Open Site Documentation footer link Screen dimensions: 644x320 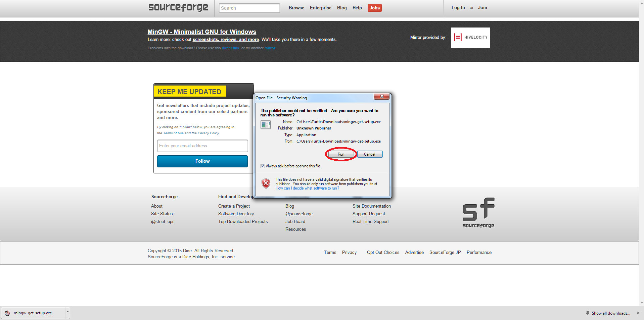[372, 206]
